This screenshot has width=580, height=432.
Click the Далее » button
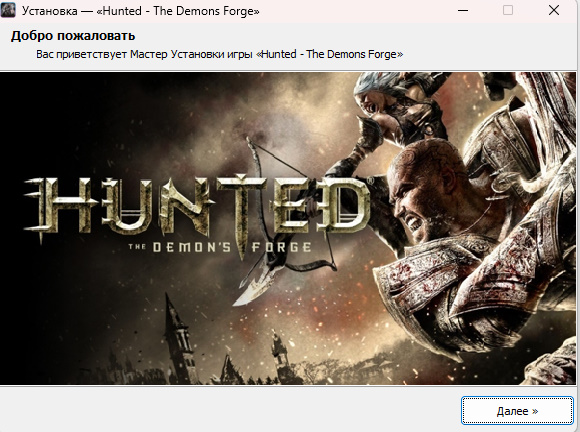click(517, 411)
